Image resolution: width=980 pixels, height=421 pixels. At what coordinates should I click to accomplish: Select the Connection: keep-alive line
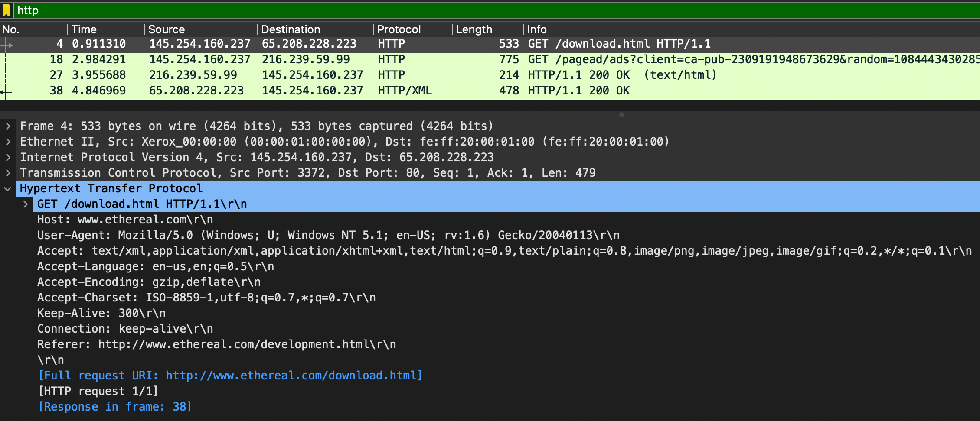coord(125,329)
